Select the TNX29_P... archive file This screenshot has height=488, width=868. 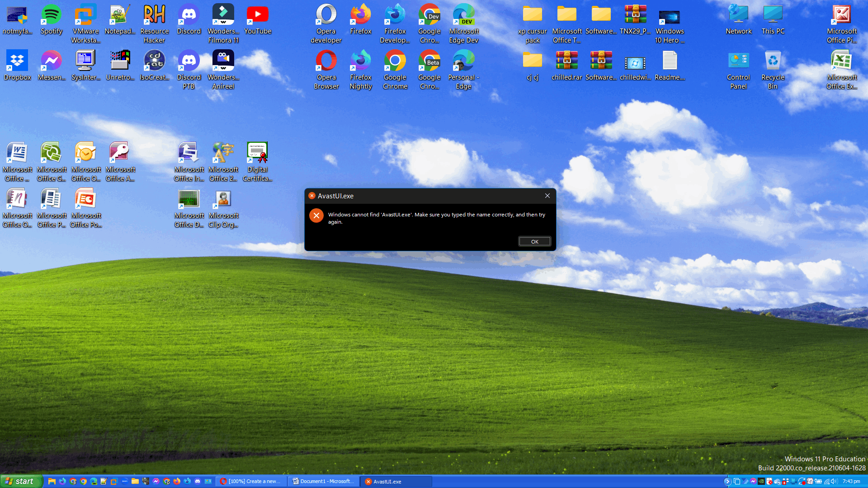[x=636, y=19]
